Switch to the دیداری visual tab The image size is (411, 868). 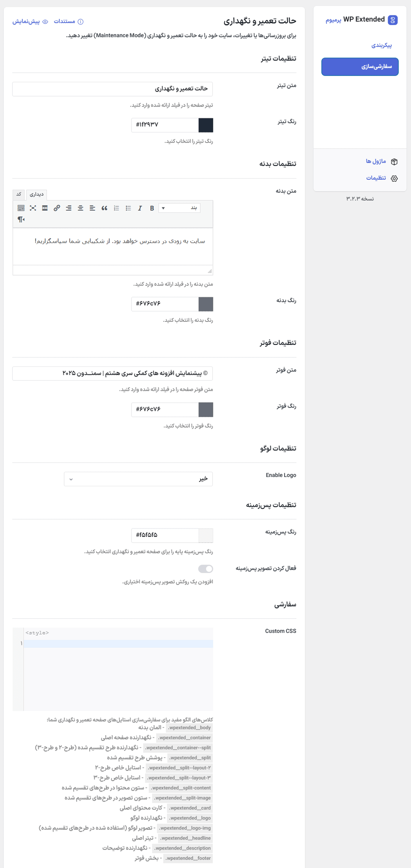pyautogui.click(x=37, y=195)
